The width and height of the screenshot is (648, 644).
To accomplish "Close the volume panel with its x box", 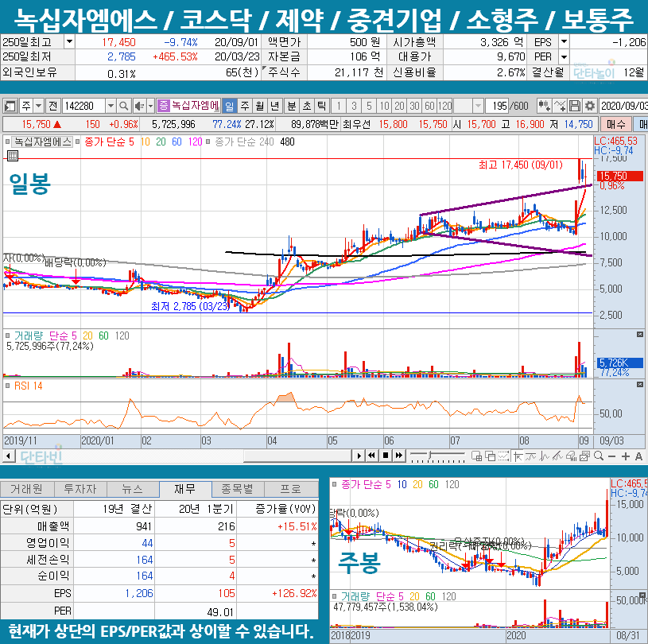I will (640, 335).
